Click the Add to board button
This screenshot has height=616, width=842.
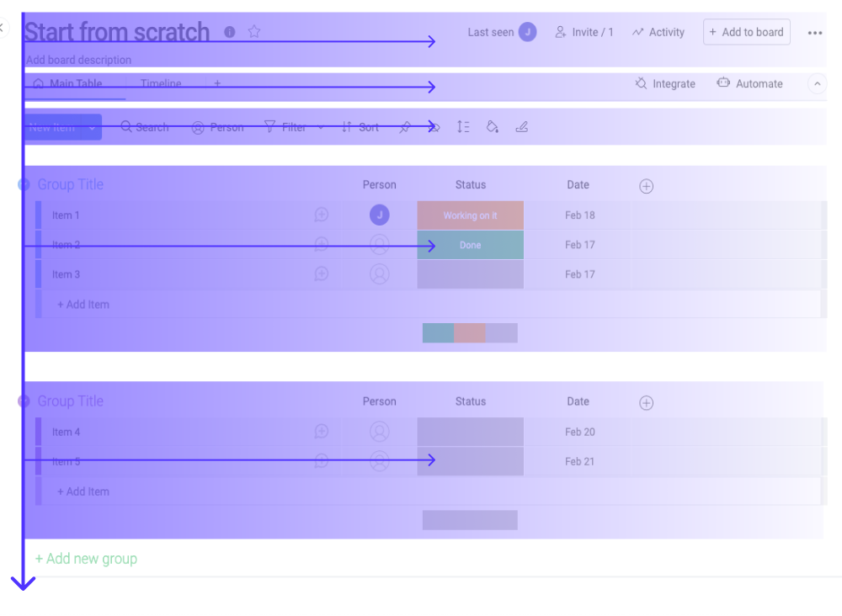pos(746,32)
